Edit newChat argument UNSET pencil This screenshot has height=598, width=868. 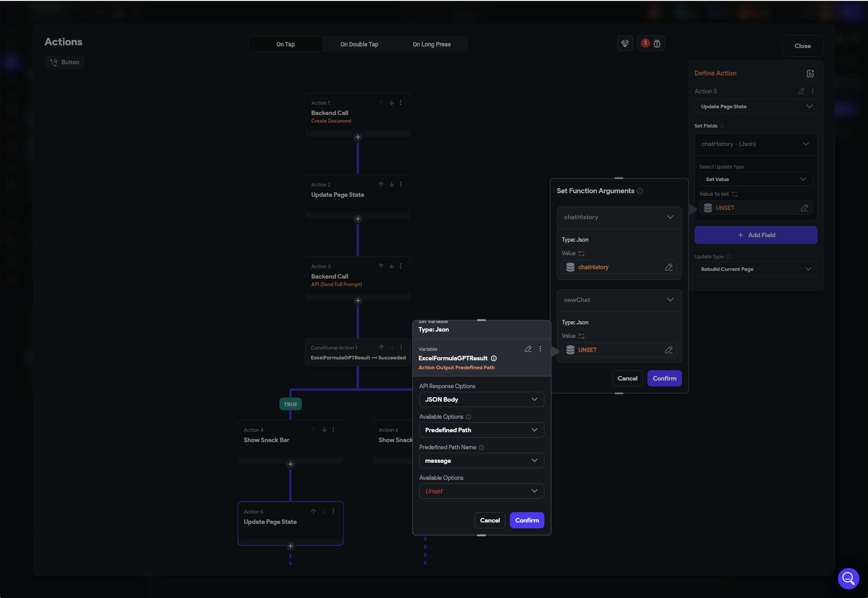click(x=668, y=350)
